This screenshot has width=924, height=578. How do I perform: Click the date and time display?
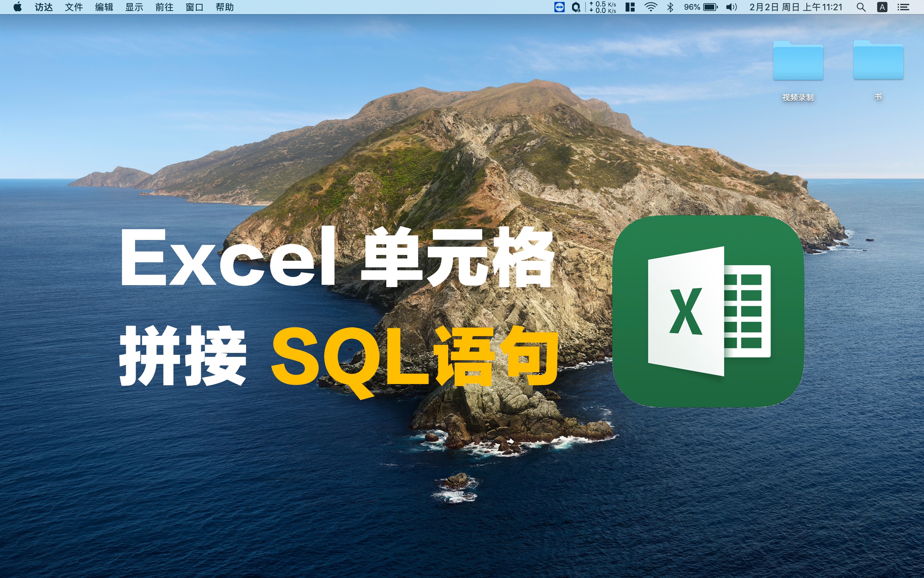tap(796, 7)
